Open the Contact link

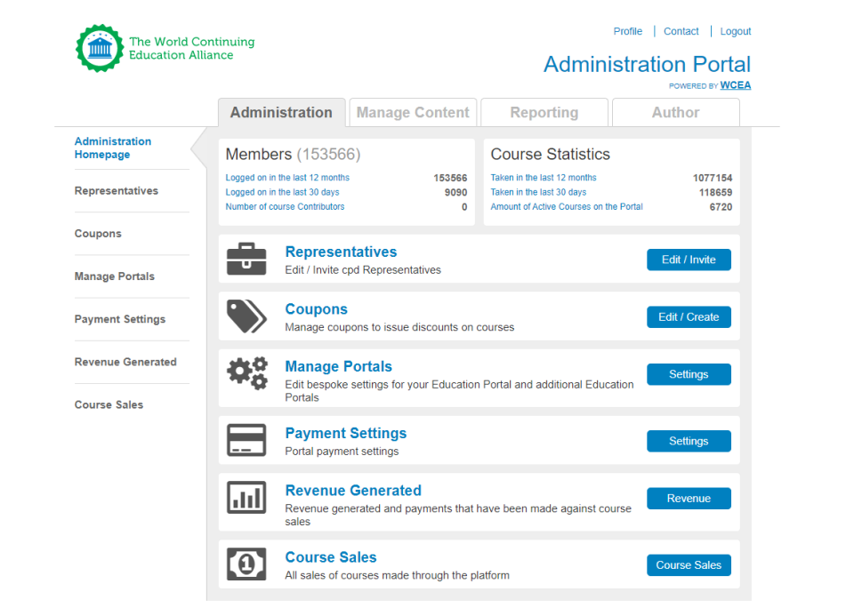click(681, 32)
